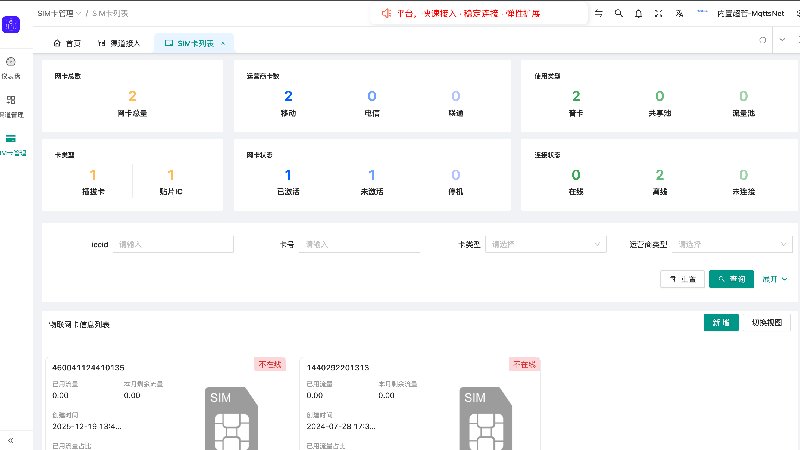Click the SIM image on card 1440292201315

click(x=486, y=418)
